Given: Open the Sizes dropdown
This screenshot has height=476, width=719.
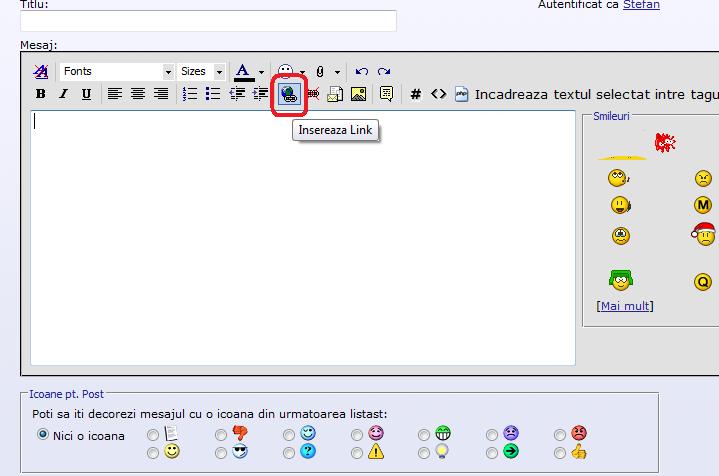Looking at the screenshot, I should 201,72.
